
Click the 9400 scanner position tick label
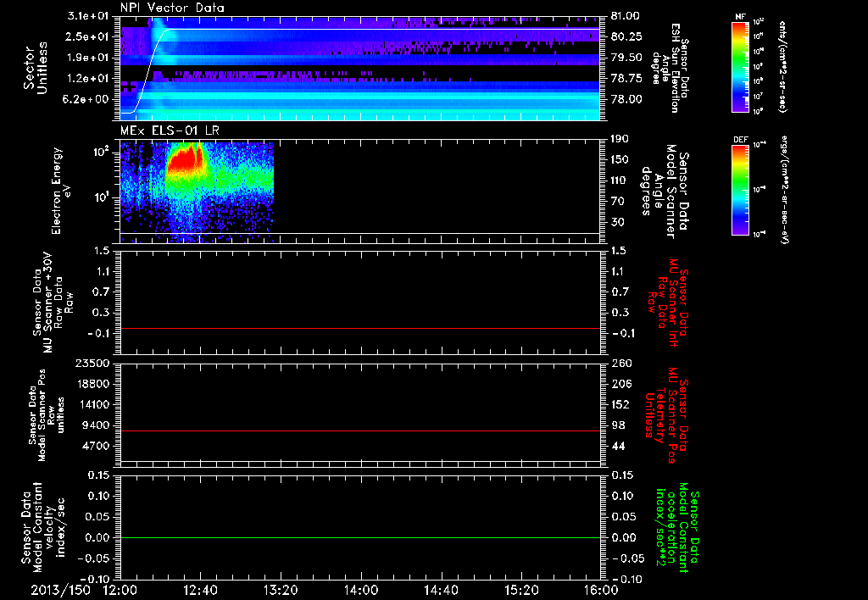pyautogui.click(x=97, y=425)
